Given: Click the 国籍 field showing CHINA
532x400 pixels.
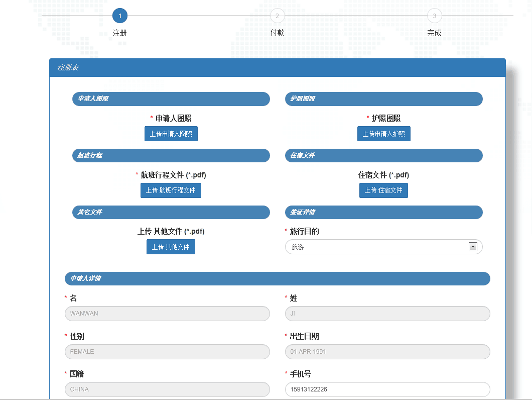Looking at the screenshot, I should tap(167, 389).
